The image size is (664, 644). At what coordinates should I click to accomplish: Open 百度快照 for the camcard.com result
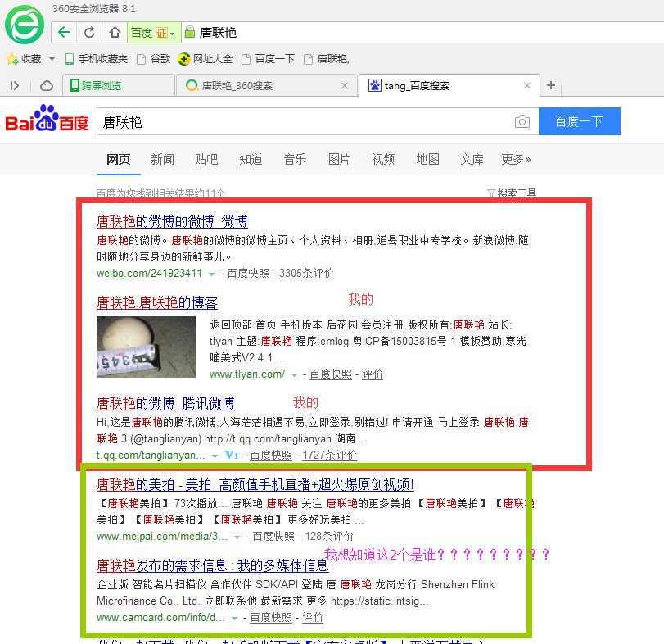pos(271,618)
